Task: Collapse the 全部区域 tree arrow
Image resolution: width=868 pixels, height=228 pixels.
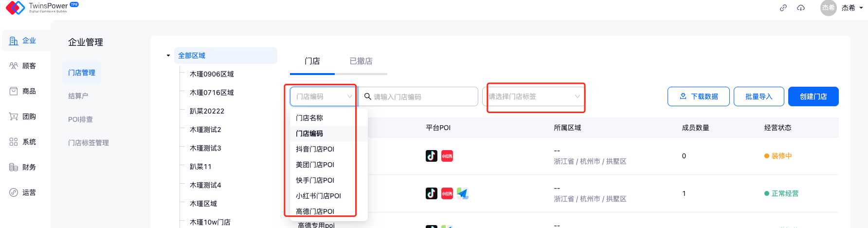Action: tap(168, 56)
